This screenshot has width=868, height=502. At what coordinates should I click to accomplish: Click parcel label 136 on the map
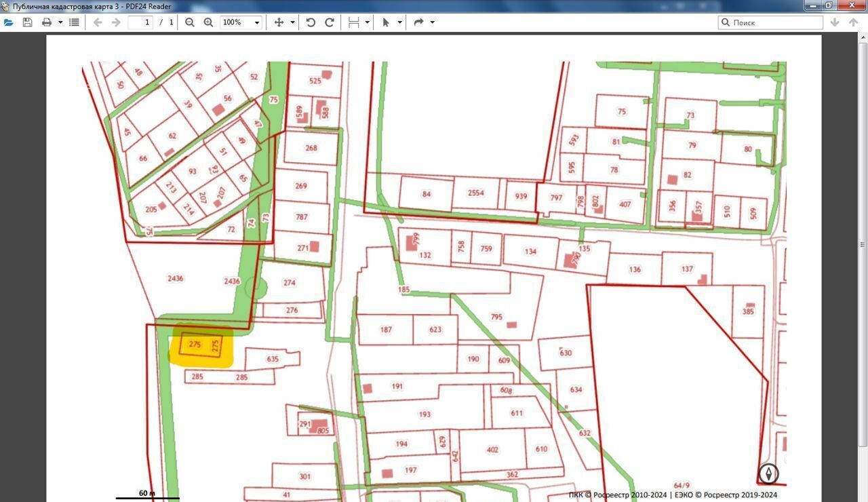[x=634, y=269]
